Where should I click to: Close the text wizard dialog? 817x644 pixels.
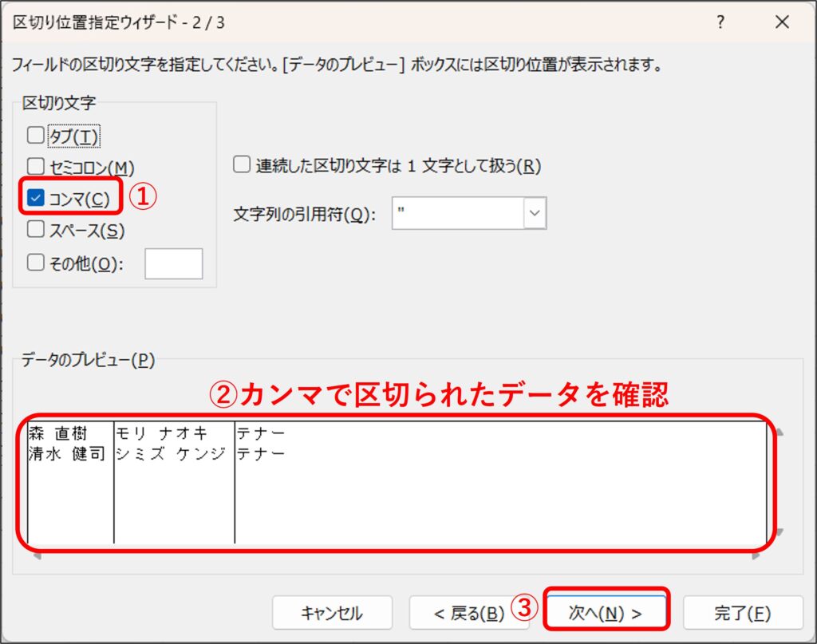click(x=782, y=22)
